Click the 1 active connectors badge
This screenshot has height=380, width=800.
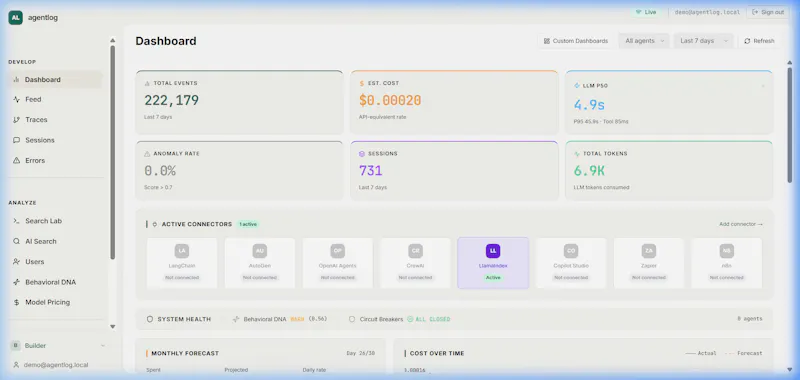pyautogui.click(x=248, y=224)
